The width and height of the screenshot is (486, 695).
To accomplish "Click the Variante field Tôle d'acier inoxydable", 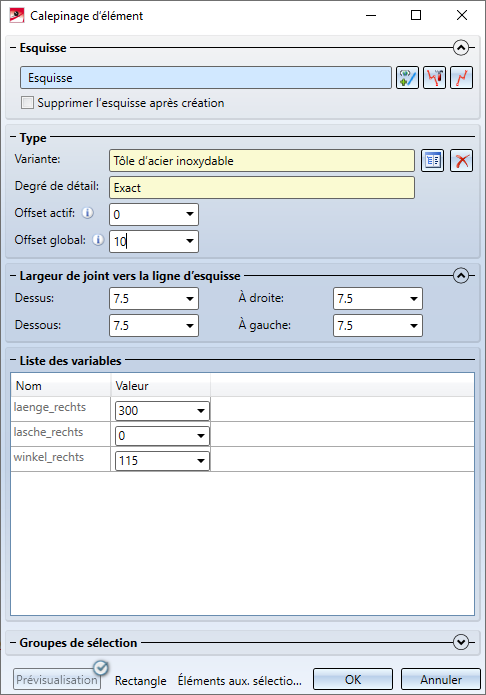I will pos(262,161).
